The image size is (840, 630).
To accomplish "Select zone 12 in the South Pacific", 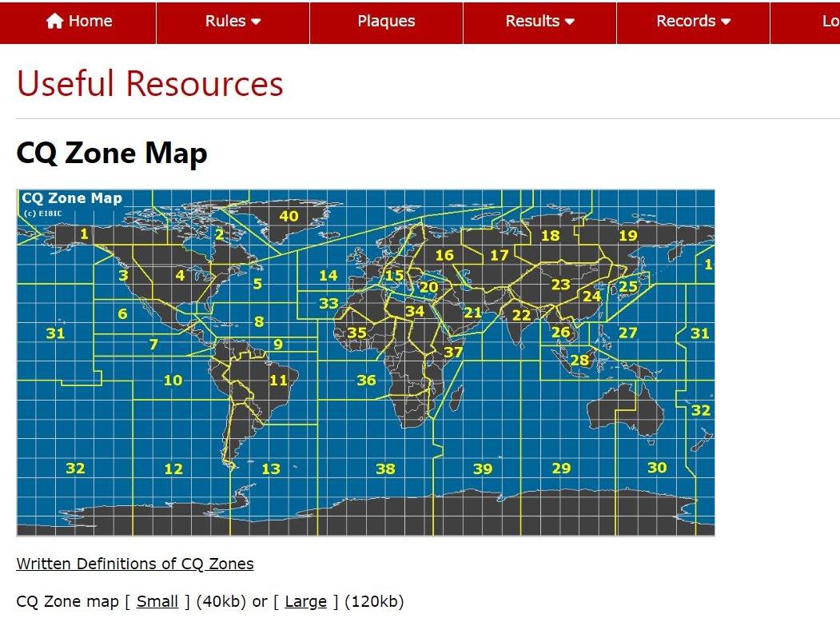I will pyautogui.click(x=173, y=469).
